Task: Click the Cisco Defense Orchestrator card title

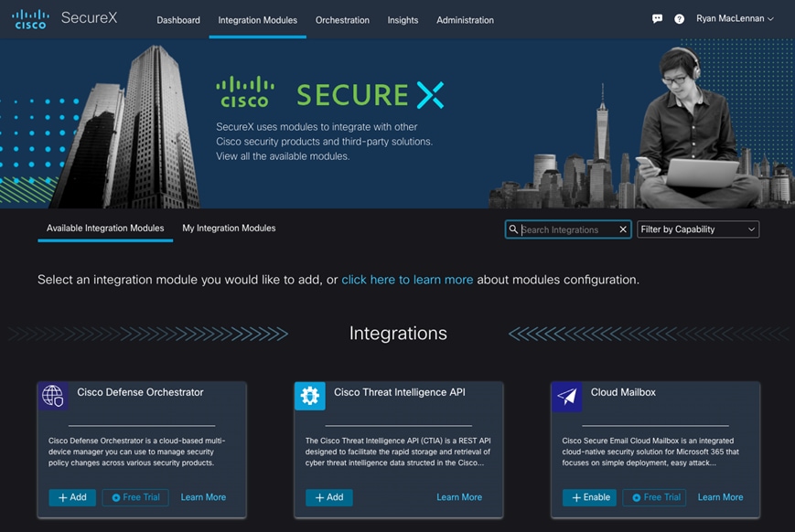Action: (x=141, y=392)
